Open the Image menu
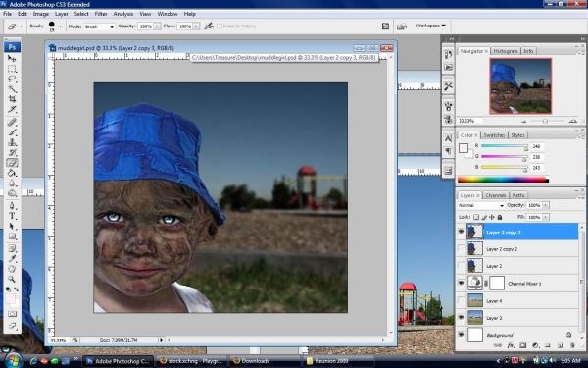This screenshot has height=368, width=588. click(41, 14)
